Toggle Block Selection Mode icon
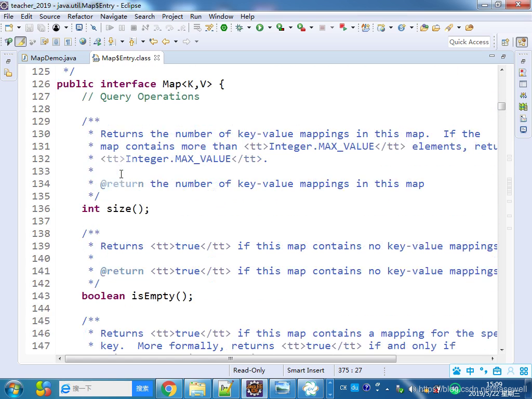Screen dimensions: 532x399 (x=56, y=42)
